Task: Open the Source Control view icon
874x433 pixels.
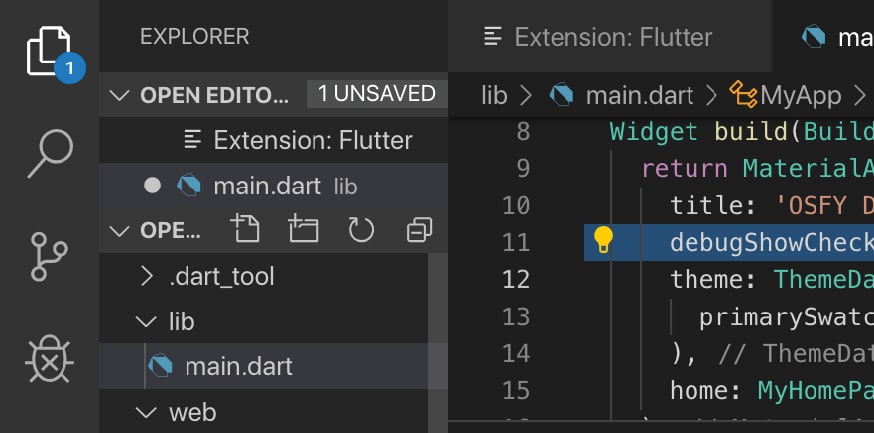Action: (x=49, y=254)
